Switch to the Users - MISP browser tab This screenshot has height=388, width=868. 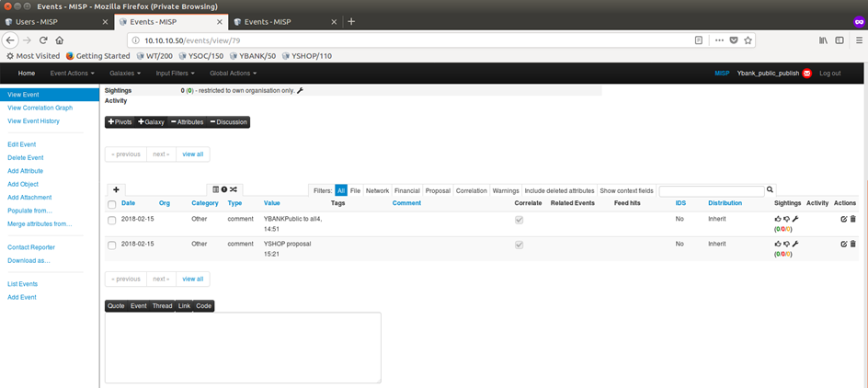pyautogui.click(x=57, y=21)
